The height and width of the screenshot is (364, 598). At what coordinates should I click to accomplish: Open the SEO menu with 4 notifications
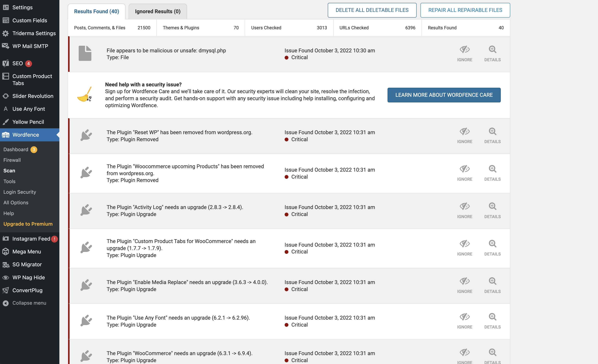tap(30, 63)
